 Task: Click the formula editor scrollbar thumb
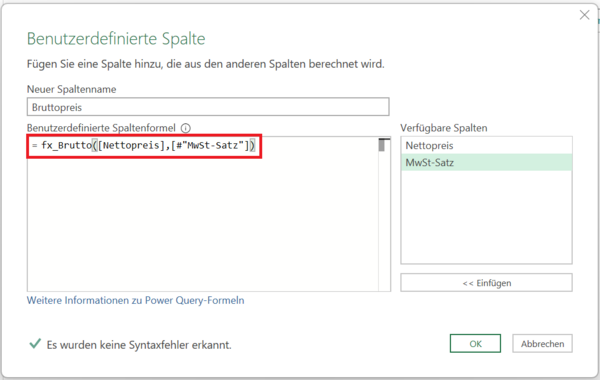point(382,145)
